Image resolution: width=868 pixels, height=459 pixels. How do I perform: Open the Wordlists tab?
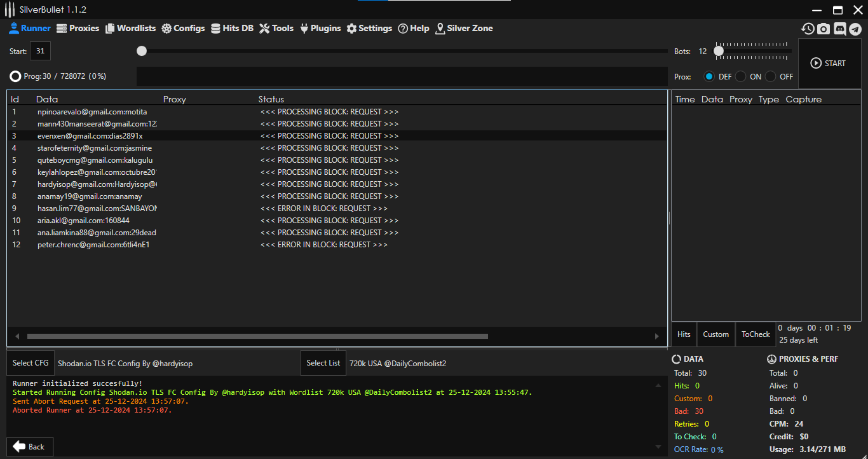coord(130,28)
